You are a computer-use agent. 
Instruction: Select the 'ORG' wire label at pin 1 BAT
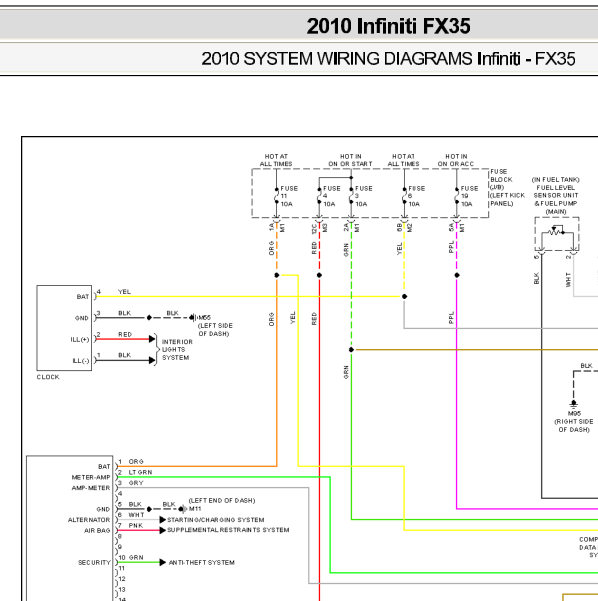click(x=136, y=462)
